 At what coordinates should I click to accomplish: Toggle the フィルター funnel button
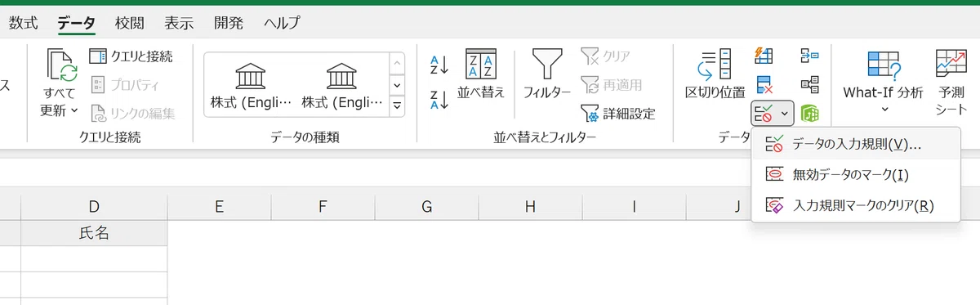547,74
